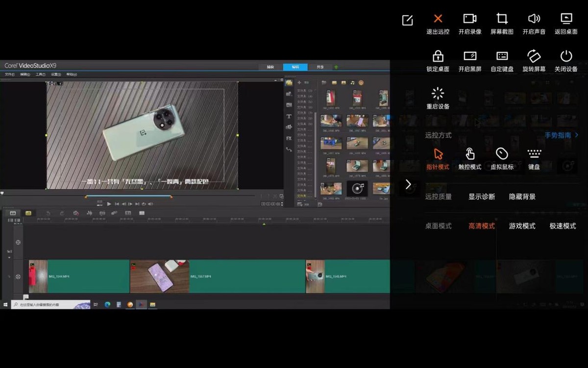Switch to 虚拟鼠标 virtual mouse mode
The height and width of the screenshot is (368, 588).
tap(502, 154)
